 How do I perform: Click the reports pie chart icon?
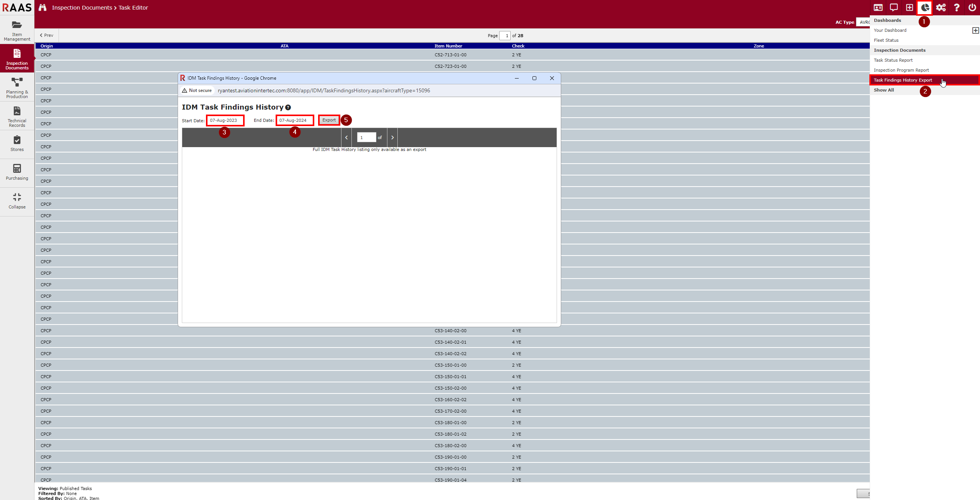click(x=924, y=8)
